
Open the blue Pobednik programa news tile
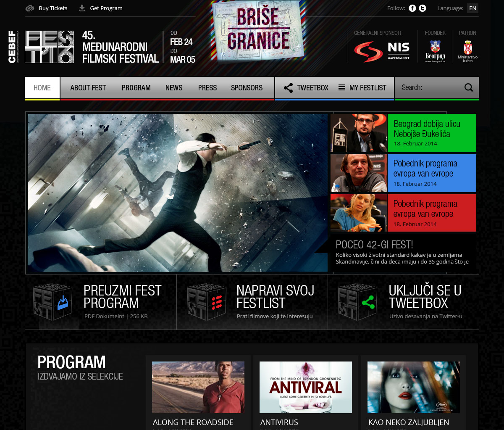tap(432, 173)
